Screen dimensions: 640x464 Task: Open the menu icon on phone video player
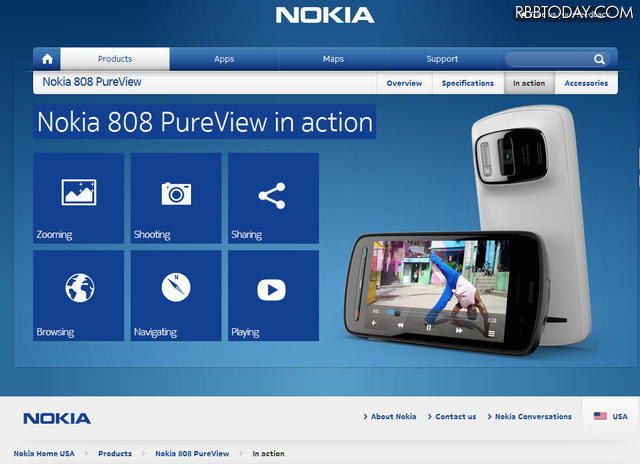tap(491, 334)
